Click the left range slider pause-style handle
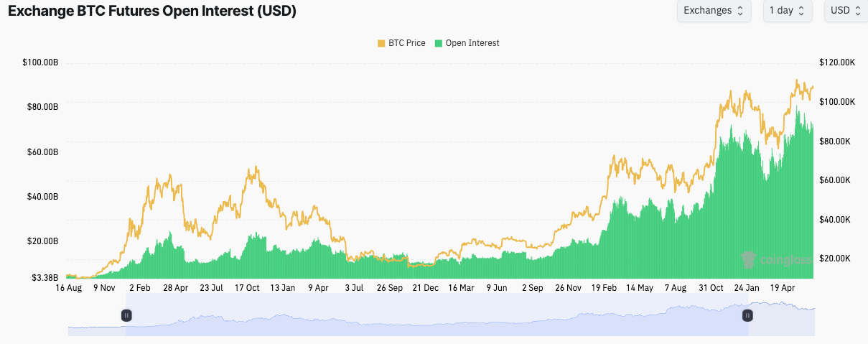Viewport: 868px width, 344px height. 126,315
